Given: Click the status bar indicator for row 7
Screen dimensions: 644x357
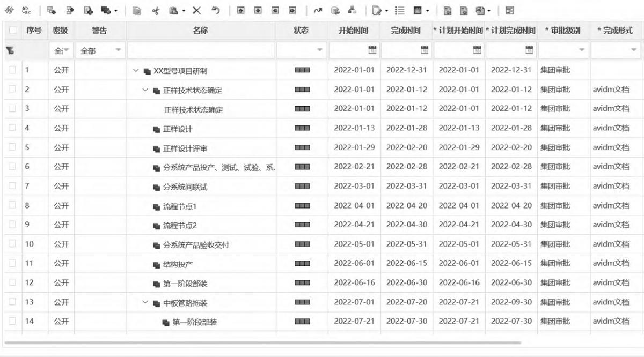Looking at the screenshot, I should click(302, 186).
